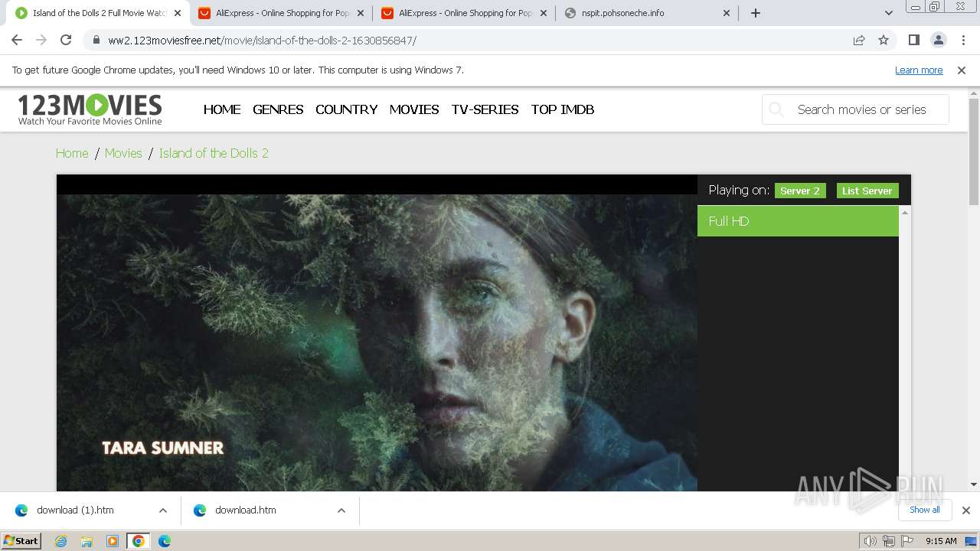Open the Chrome side panel
Screen dimensions: 980x551
point(913,41)
